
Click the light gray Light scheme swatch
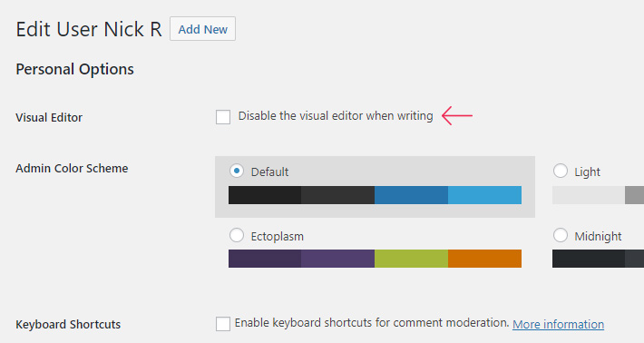(x=589, y=195)
